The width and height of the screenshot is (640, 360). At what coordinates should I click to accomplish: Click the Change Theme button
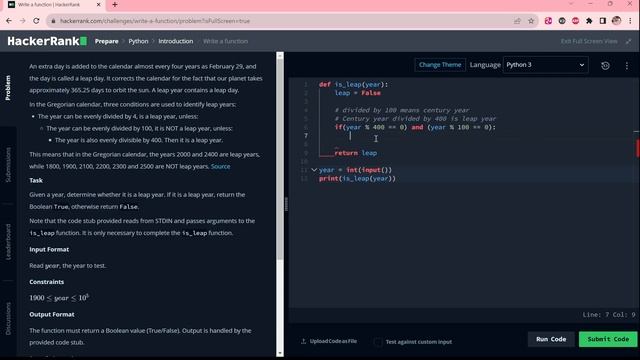tap(440, 65)
